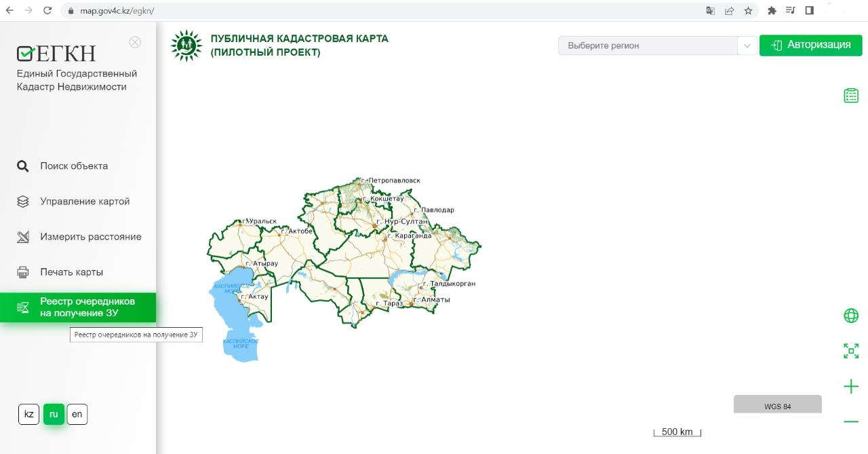
Task: Bookmark this page with star icon
Action: click(748, 11)
